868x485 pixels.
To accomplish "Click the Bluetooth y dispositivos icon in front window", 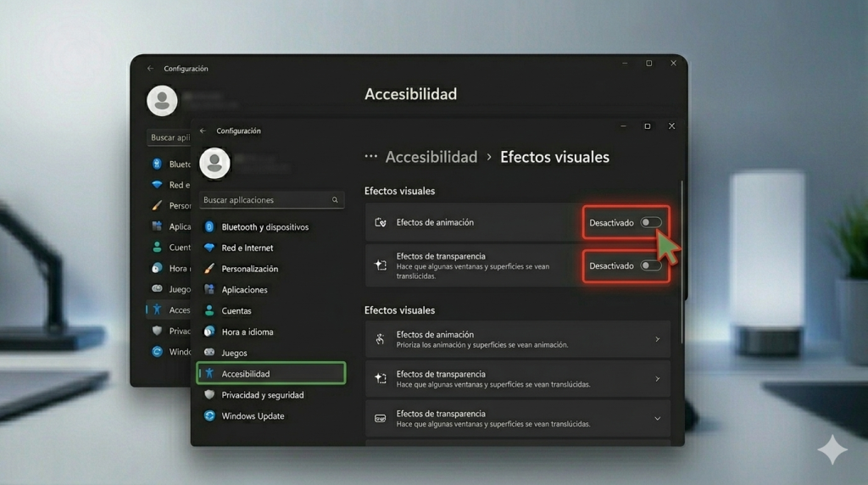I will (209, 226).
